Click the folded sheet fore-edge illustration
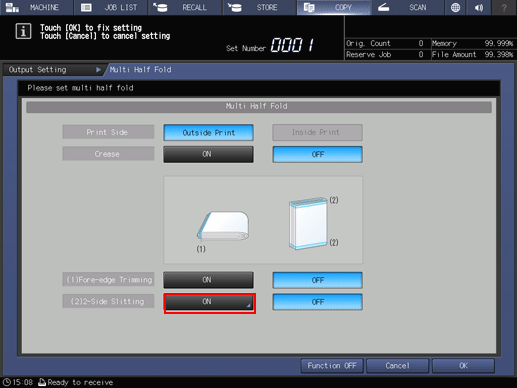The height and width of the screenshot is (388, 517). 223,226
